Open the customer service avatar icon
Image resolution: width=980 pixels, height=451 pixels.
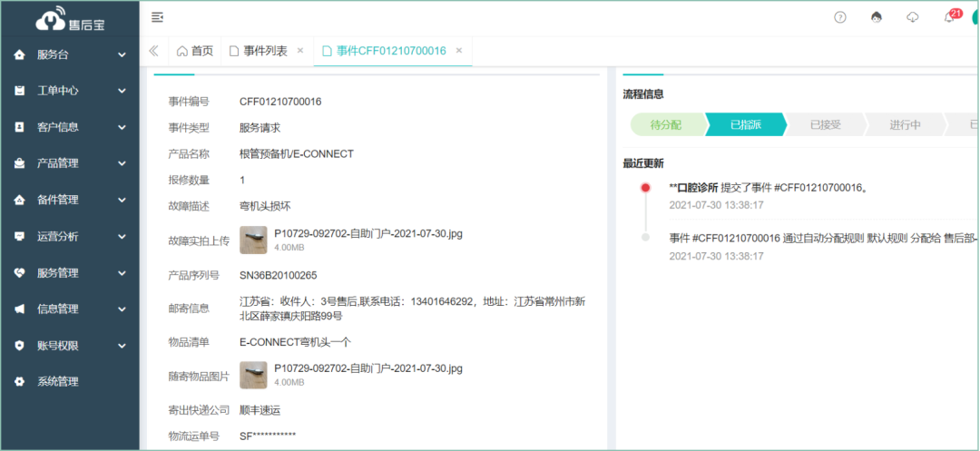click(x=877, y=17)
